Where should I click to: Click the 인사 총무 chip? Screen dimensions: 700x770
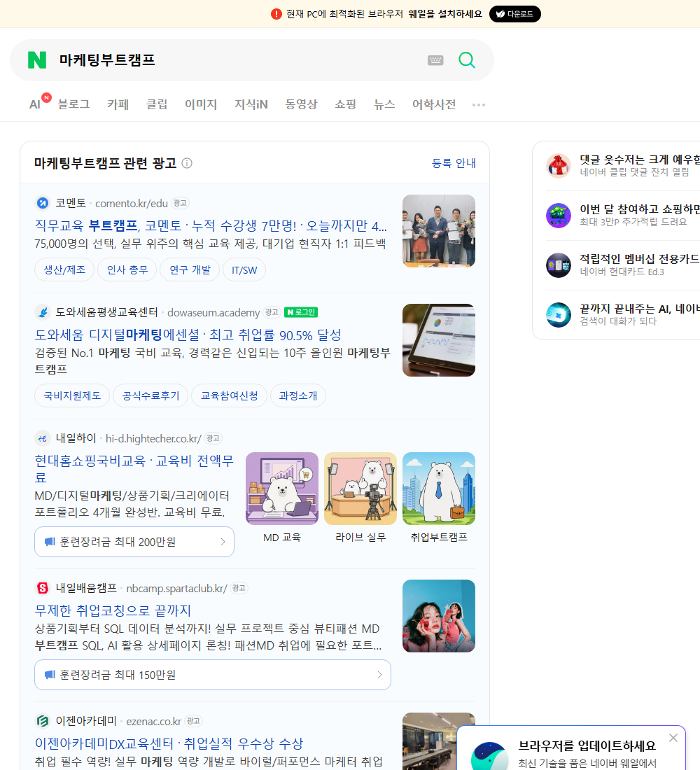click(127, 269)
